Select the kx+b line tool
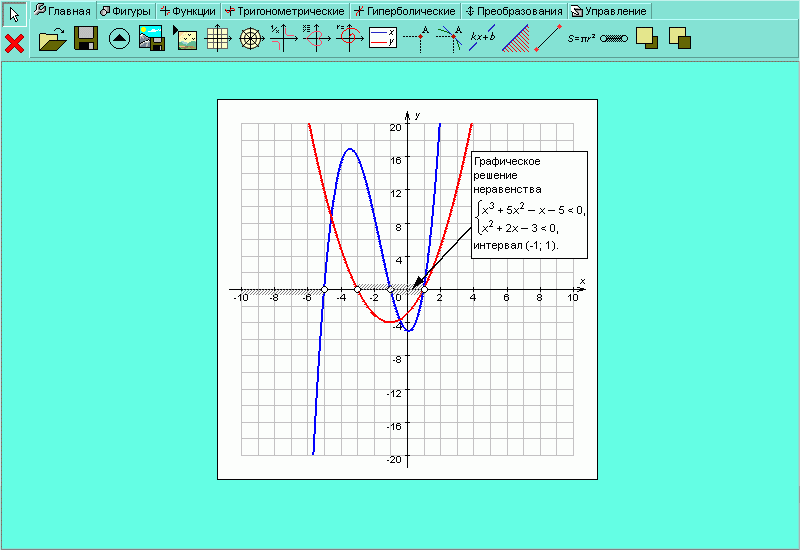 [x=483, y=38]
